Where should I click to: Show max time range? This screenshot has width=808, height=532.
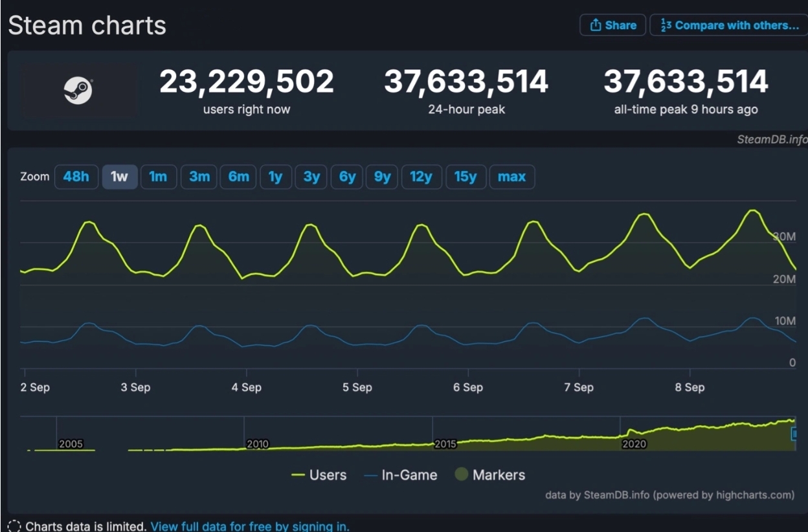click(x=512, y=177)
